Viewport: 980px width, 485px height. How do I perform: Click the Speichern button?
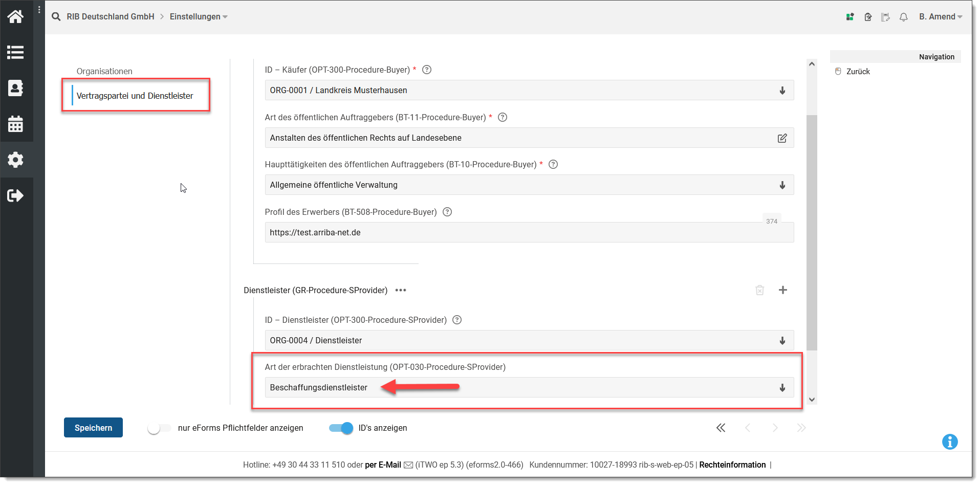click(93, 428)
